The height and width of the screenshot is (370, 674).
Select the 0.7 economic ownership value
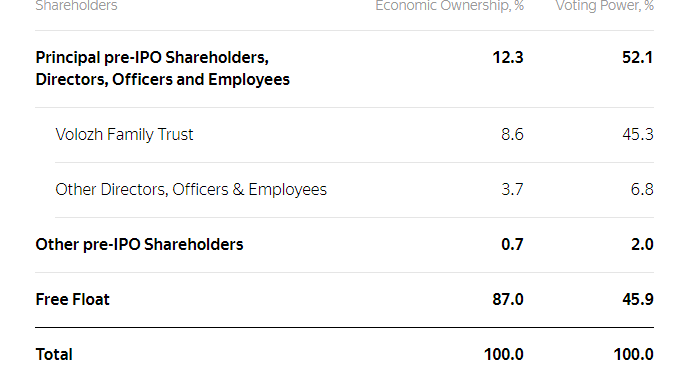coord(512,245)
